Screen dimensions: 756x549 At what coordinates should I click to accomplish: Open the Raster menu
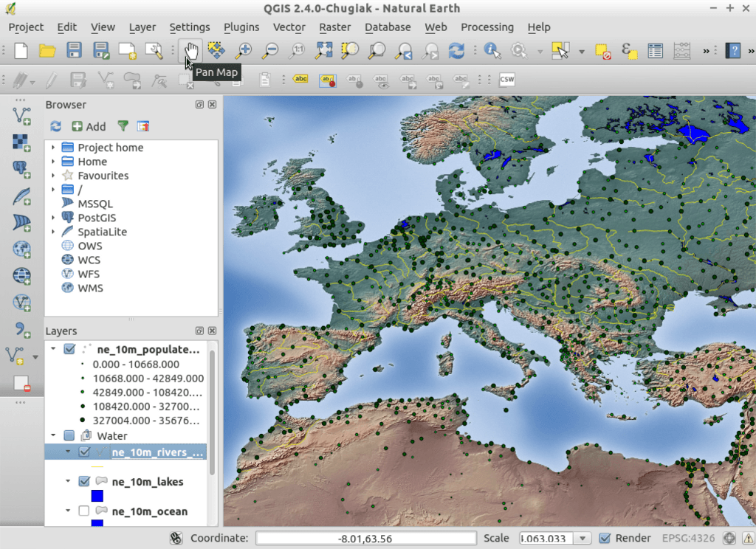[x=334, y=27]
